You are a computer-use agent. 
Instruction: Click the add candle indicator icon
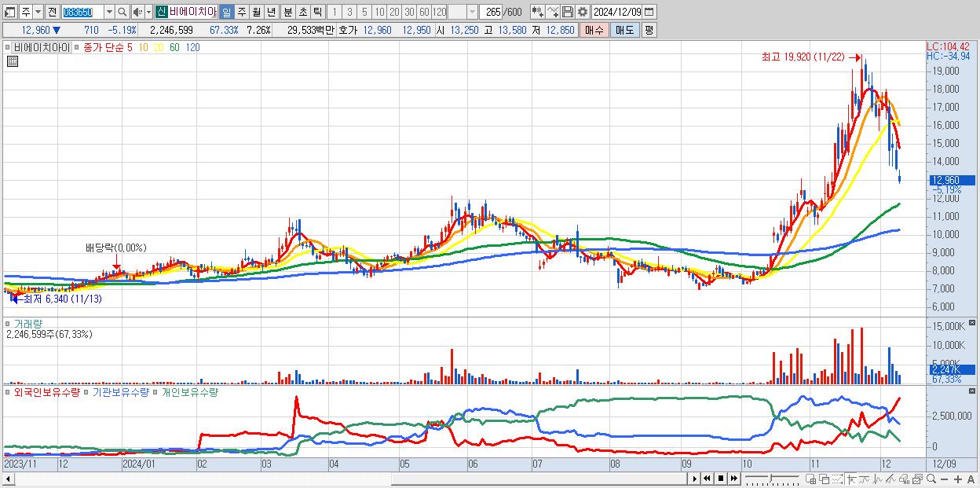pyautogui.click(x=538, y=12)
